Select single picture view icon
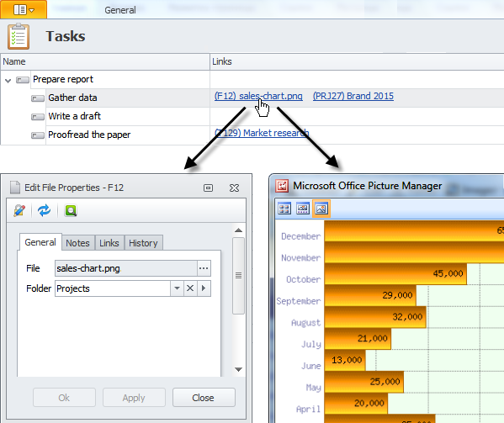The image size is (504, 423). click(321, 209)
